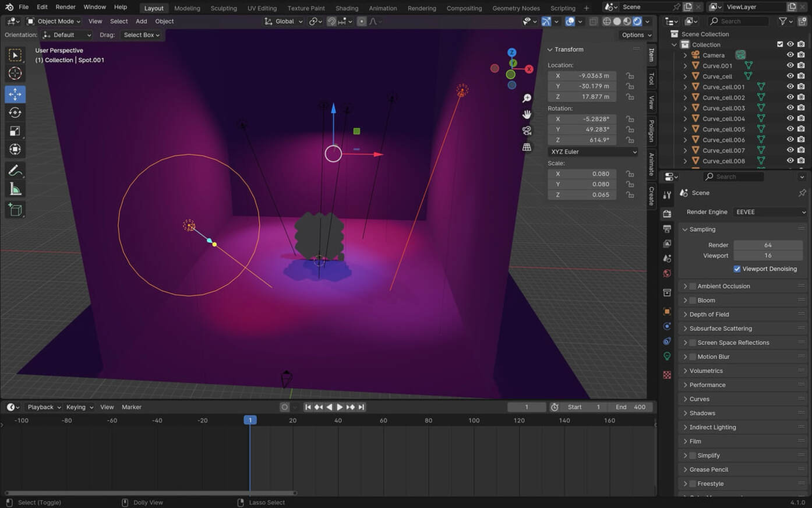Open the Tool properties tab icon
Image resolution: width=812 pixels, height=508 pixels.
[667, 195]
